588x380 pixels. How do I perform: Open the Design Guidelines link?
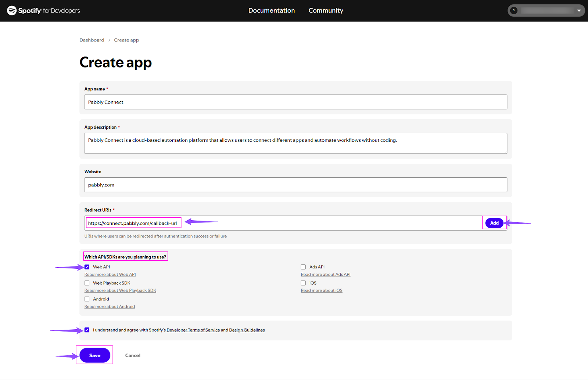[x=247, y=330]
